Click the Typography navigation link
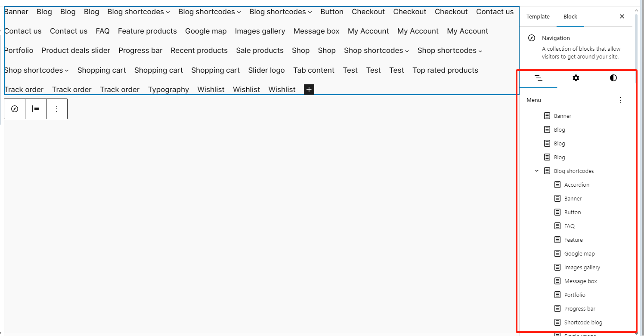644x336 pixels. [168, 89]
